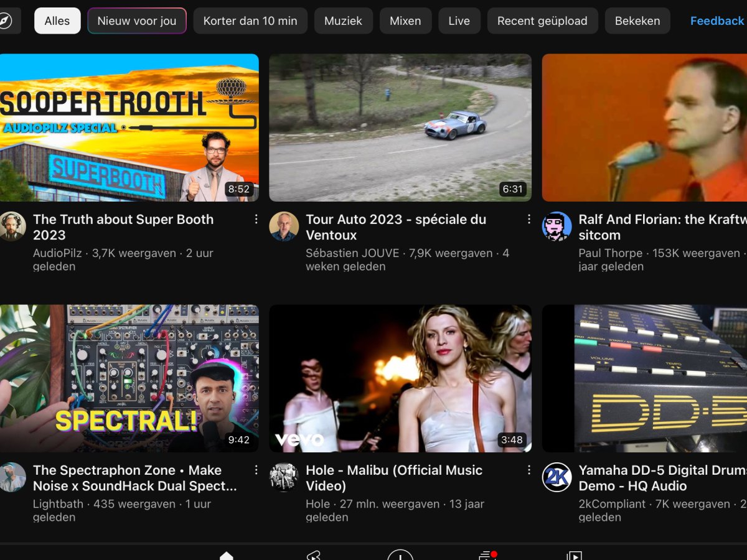Select the Live filter chip
Screen dimensions: 747x560
(x=459, y=21)
